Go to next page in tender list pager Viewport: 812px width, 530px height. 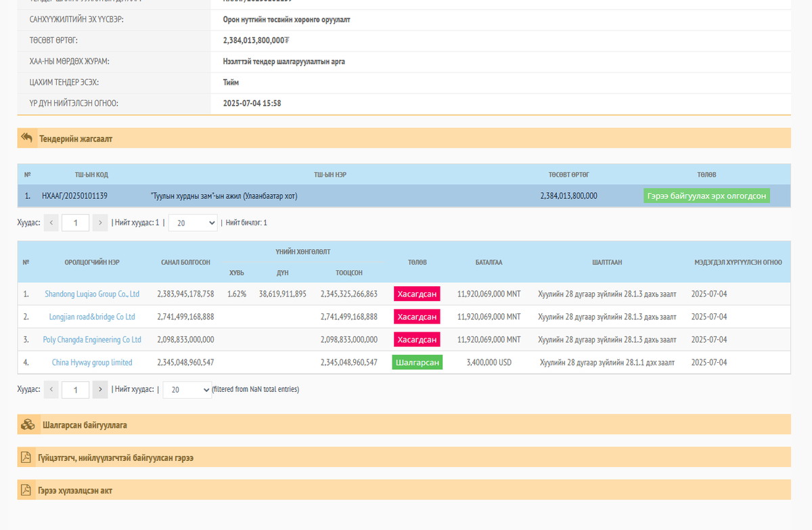[x=100, y=223]
